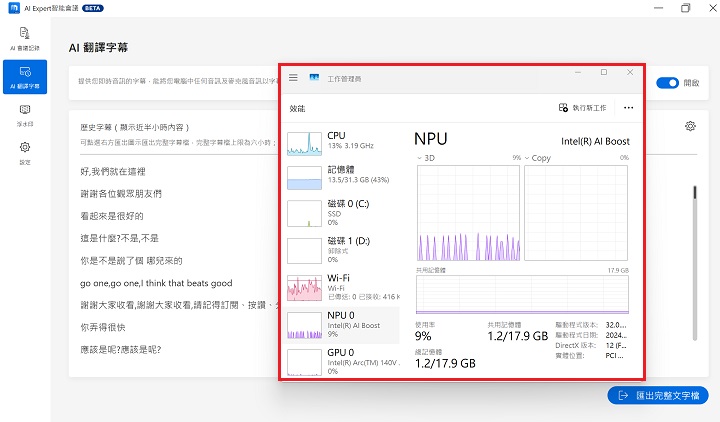Toggle the 開啟 subtitle switch off
This screenshot has width=720, height=422.
pyautogui.click(x=667, y=83)
